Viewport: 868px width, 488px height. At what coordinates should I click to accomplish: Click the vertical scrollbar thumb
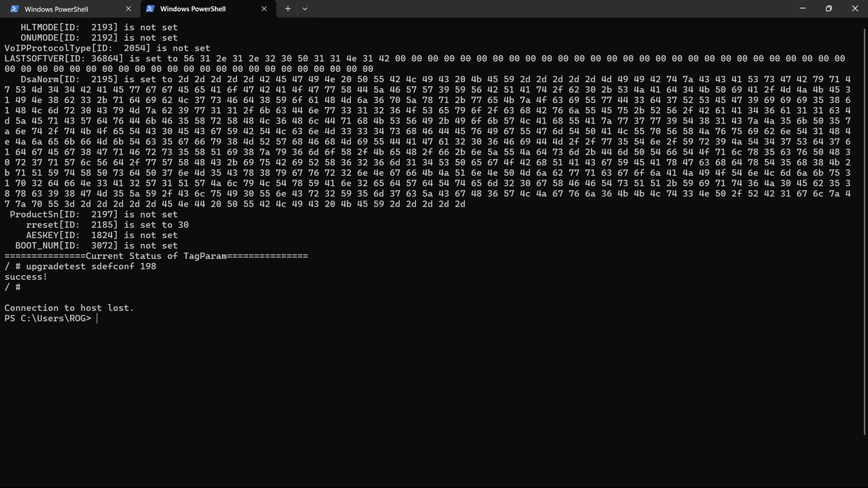[x=864, y=230]
